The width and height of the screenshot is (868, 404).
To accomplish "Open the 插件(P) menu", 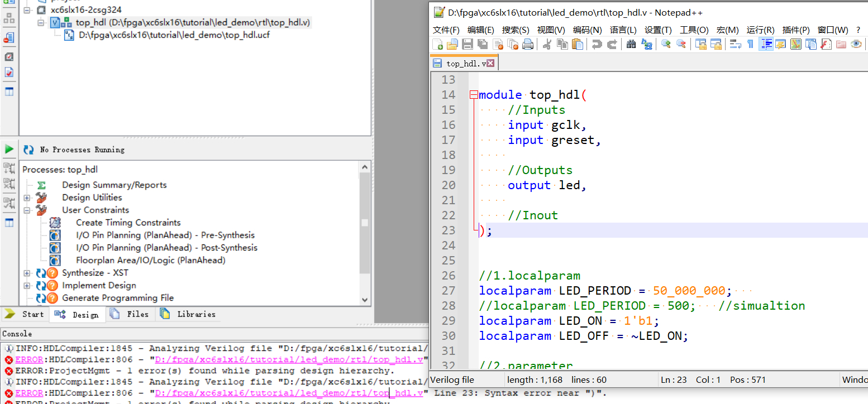I will tap(796, 30).
